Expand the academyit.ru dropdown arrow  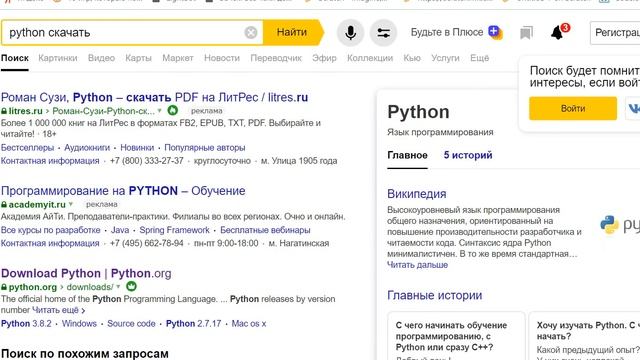(71, 204)
